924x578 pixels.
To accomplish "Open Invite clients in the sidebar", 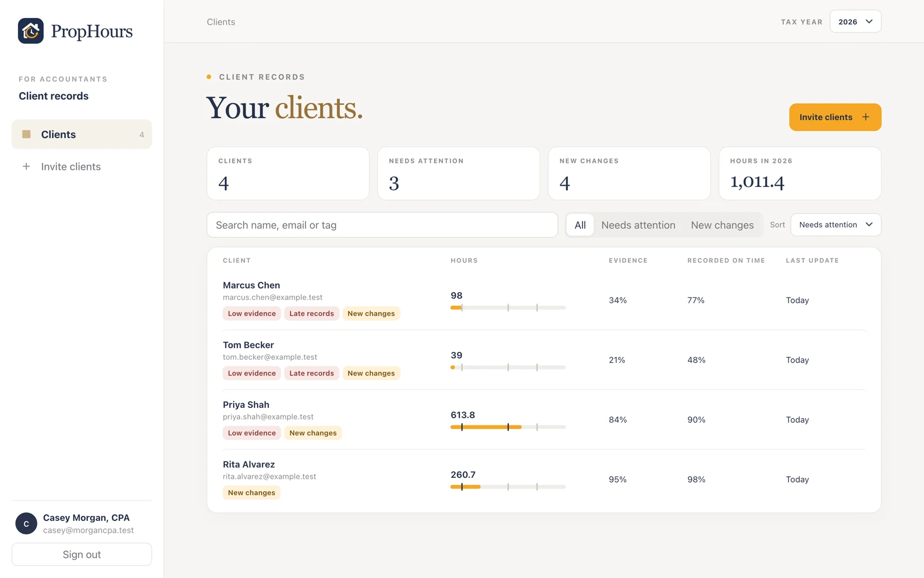I will click(82, 166).
